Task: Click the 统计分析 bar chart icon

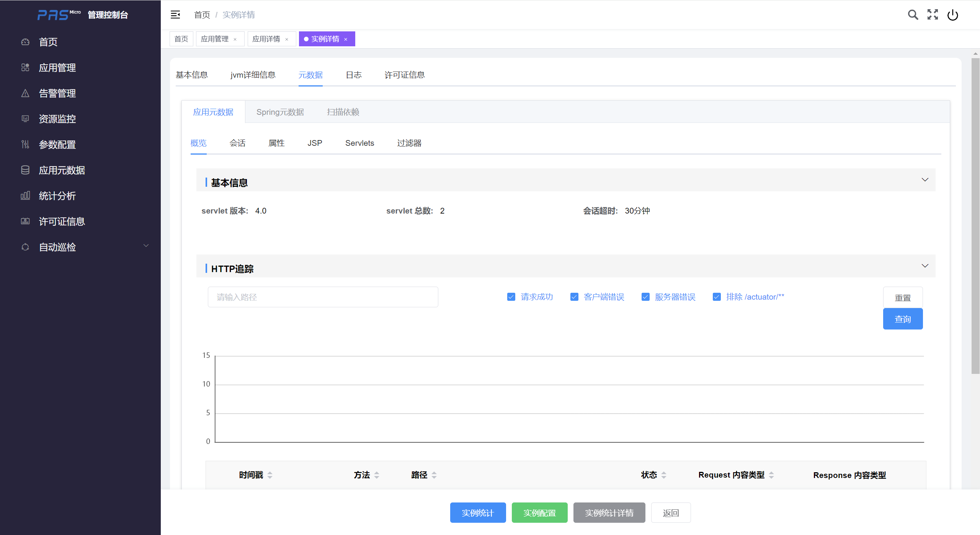Action: point(25,196)
